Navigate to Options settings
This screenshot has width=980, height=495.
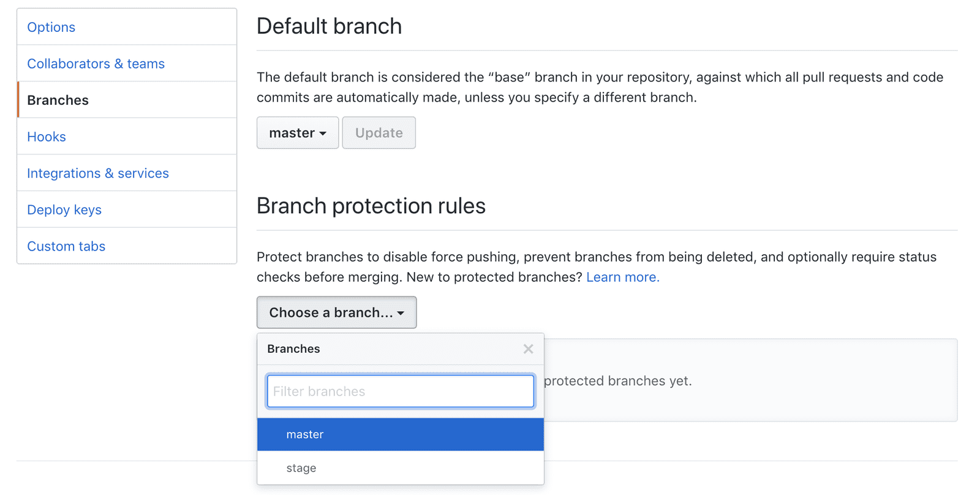(x=51, y=27)
